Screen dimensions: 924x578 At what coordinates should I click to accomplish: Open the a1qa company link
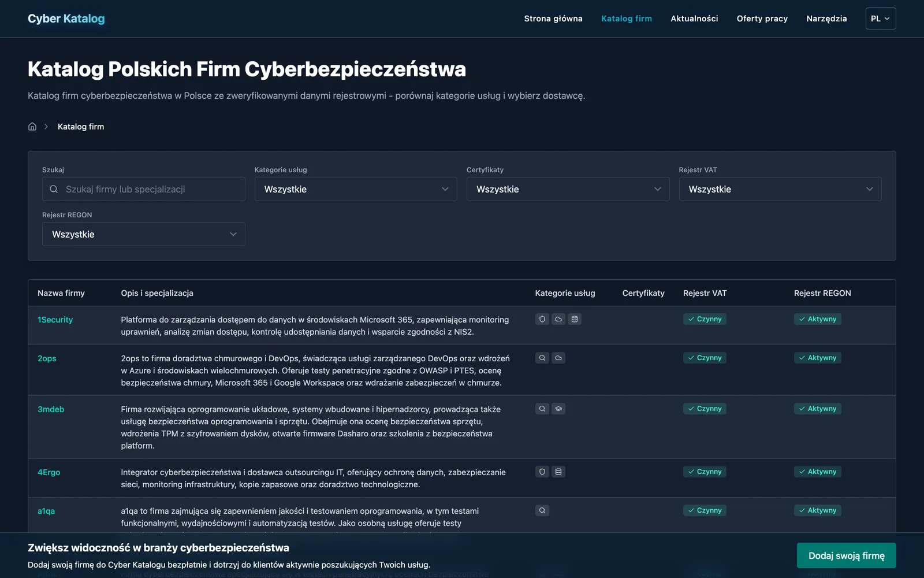[46, 511]
